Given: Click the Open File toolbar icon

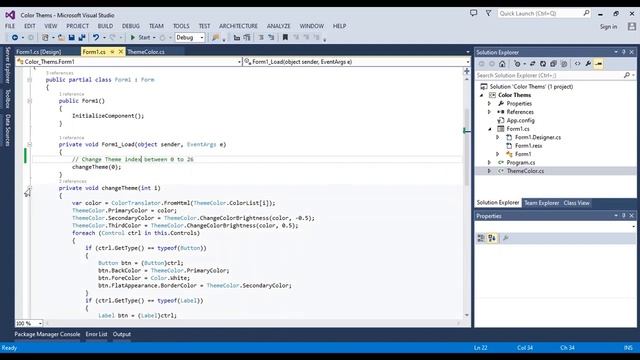Looking at the screenshot, I should 61,38.
